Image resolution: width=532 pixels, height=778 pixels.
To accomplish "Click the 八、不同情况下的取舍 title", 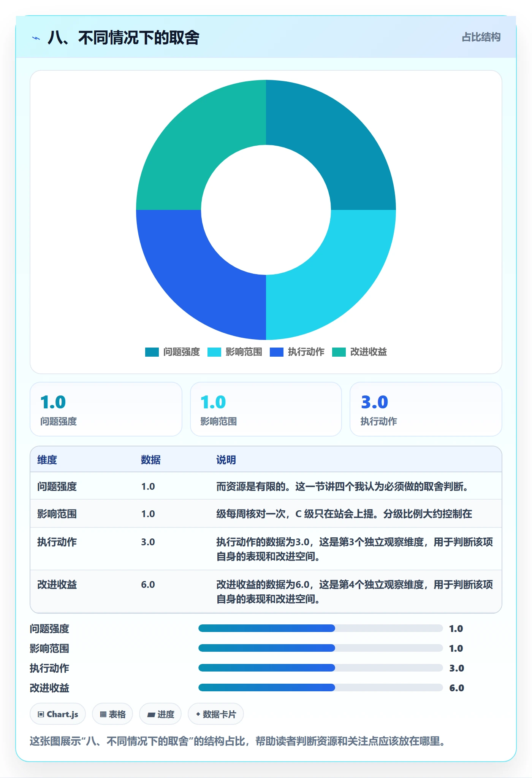I will click(x=123, y=38).
